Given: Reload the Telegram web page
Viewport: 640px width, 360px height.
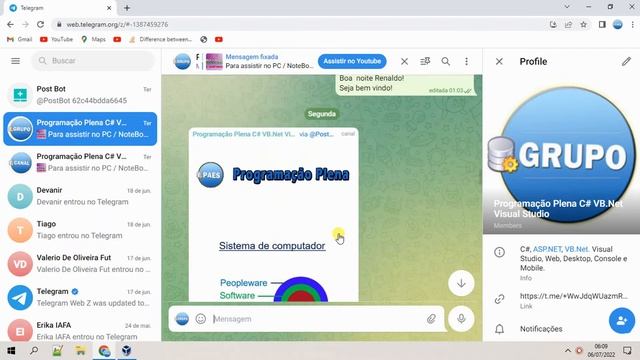Looking at the screenshot, I should 40,24.
